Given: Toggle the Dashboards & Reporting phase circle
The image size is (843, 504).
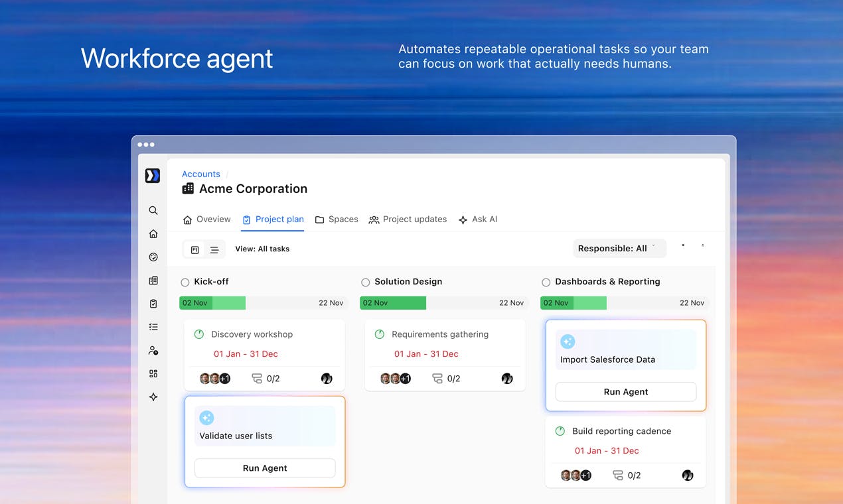Looking at the screenshot, I should pos(546,283).
